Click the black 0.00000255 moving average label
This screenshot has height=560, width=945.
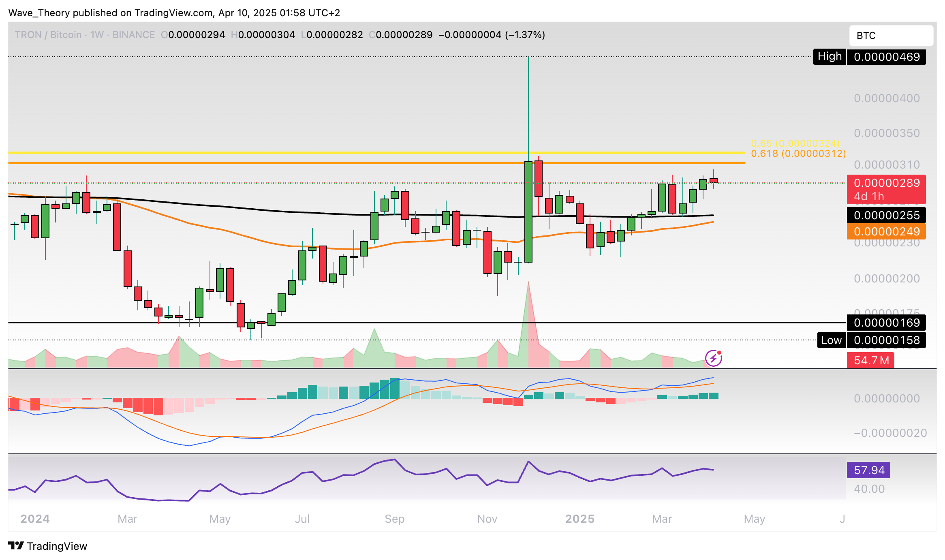click(x=886, y=215)
